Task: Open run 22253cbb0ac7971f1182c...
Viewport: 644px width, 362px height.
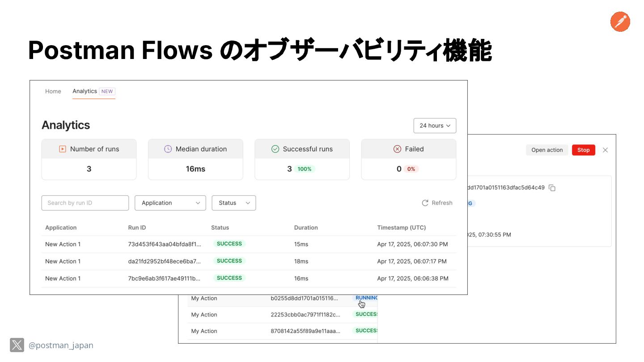Action: point(305,315)
